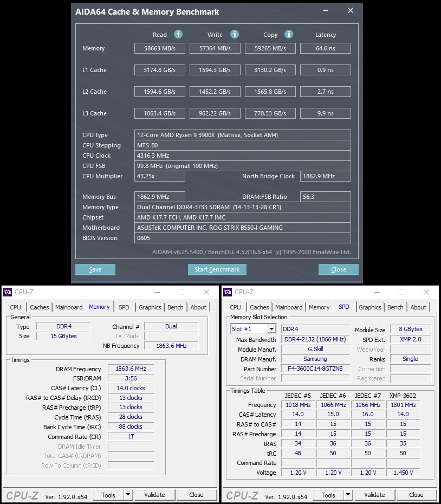Click Close button in AIDA64
Viewport: 441px width, 504px height.
point(339,269)
